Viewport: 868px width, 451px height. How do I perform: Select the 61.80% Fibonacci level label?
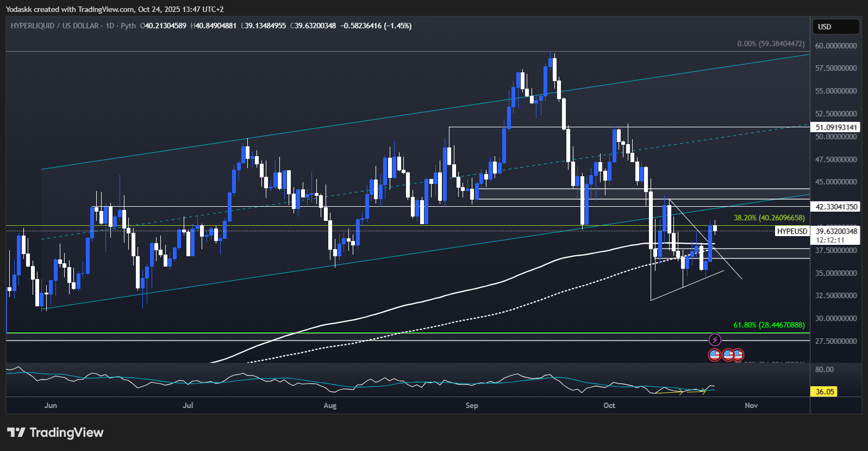point(769,325)
